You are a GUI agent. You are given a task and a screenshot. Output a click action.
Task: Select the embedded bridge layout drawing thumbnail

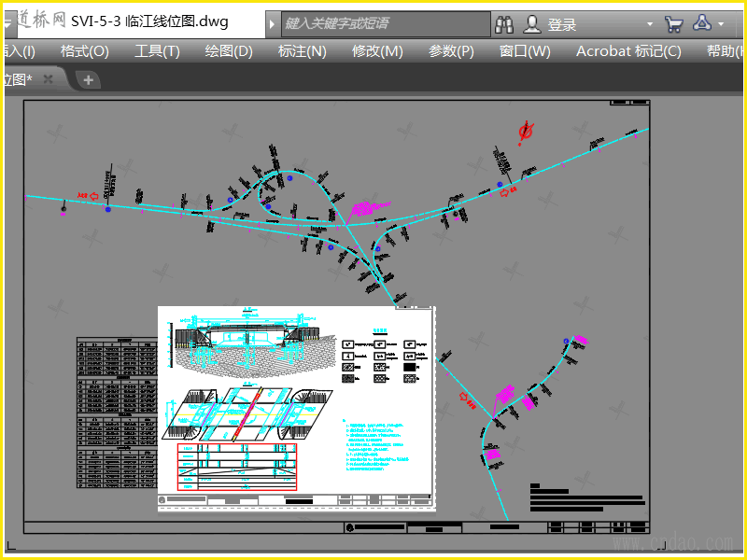296,409
